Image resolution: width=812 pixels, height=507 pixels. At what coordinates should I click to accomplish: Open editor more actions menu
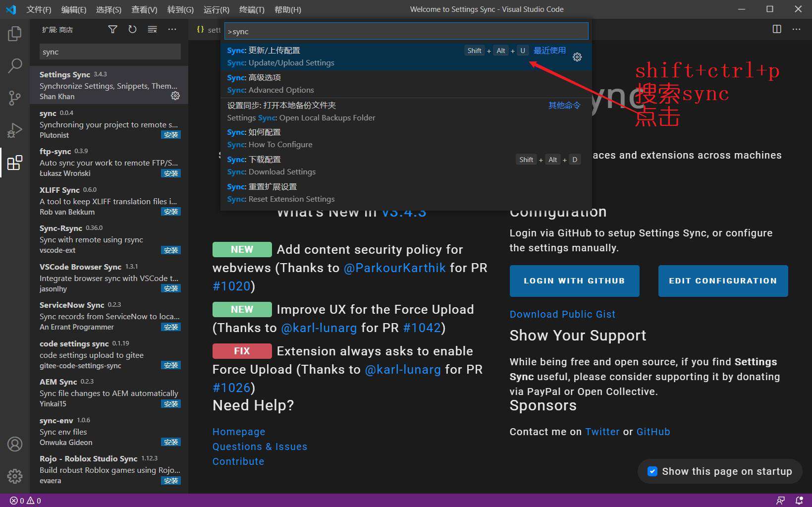coord(796,29)
